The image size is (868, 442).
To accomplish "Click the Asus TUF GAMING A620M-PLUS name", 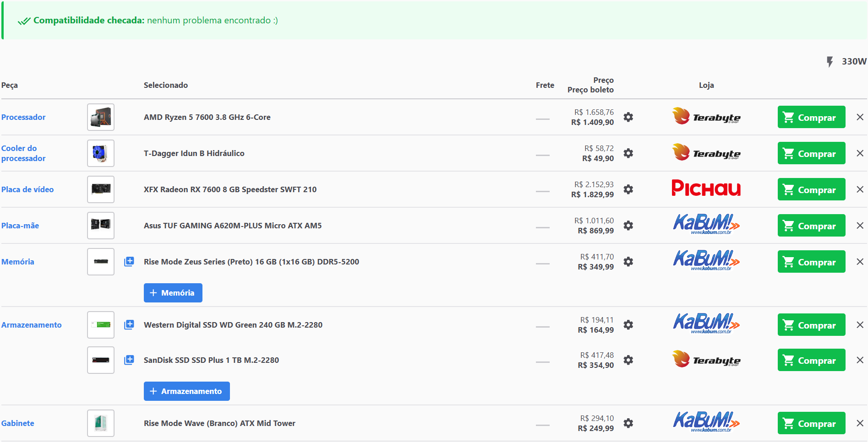I will coord(233,226).
